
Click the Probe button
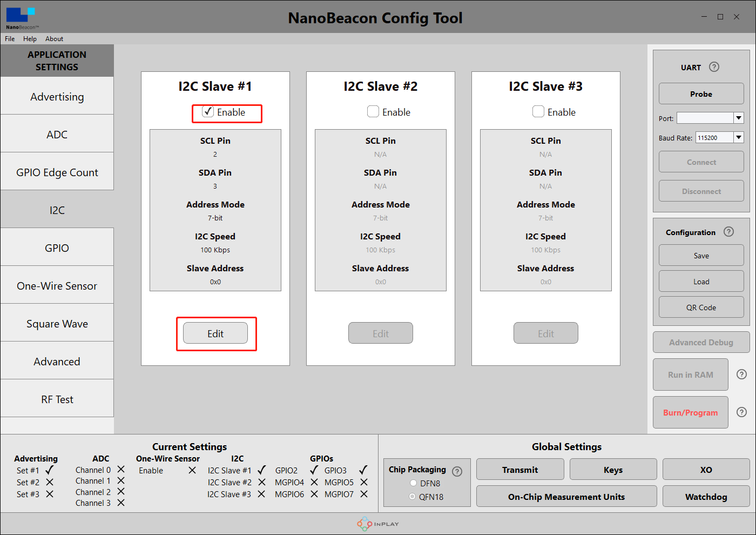click(x=701, y=93)
